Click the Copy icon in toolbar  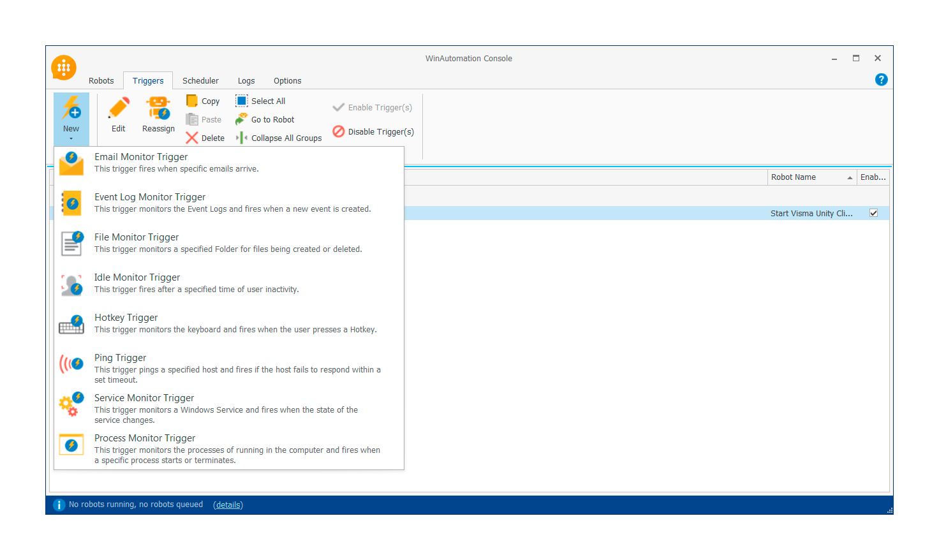point(192,101)
